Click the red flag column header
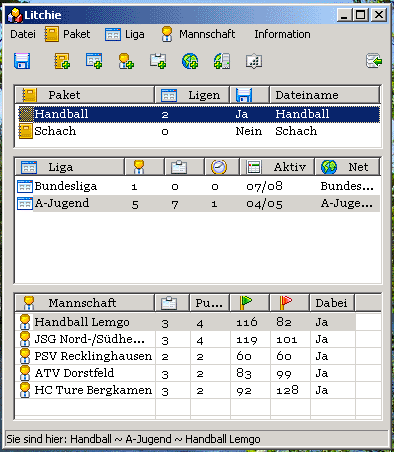This screenshot has width=394, height=452. [x=289, y=303]
